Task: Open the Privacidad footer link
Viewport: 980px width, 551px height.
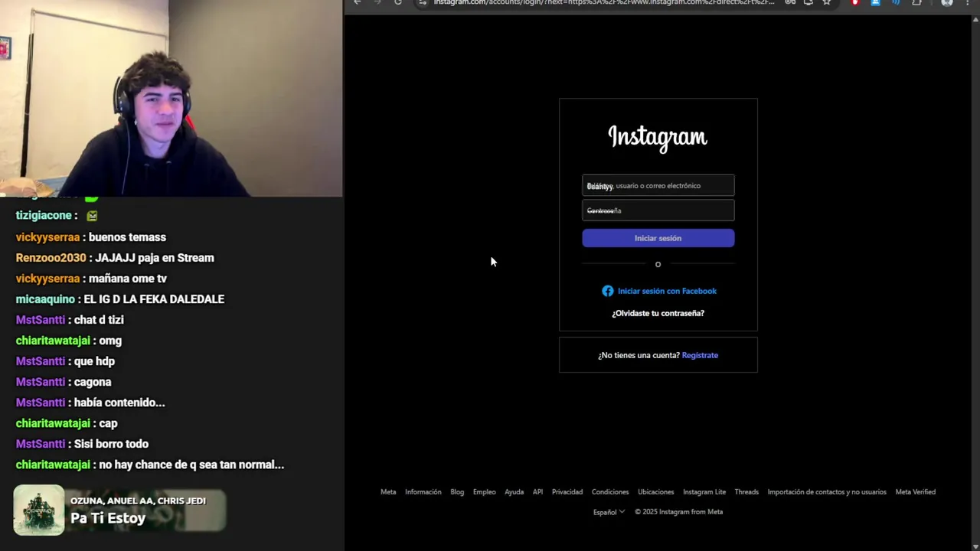Action: [567, 492]
